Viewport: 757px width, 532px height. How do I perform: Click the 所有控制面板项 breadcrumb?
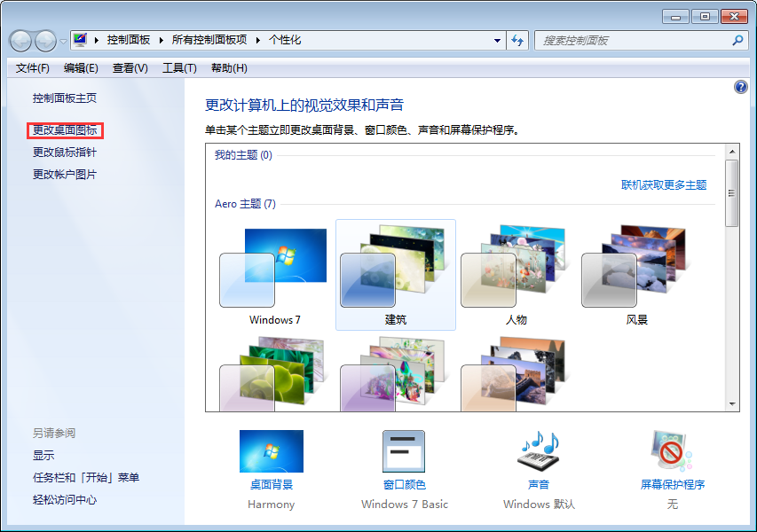click(209, 40)
